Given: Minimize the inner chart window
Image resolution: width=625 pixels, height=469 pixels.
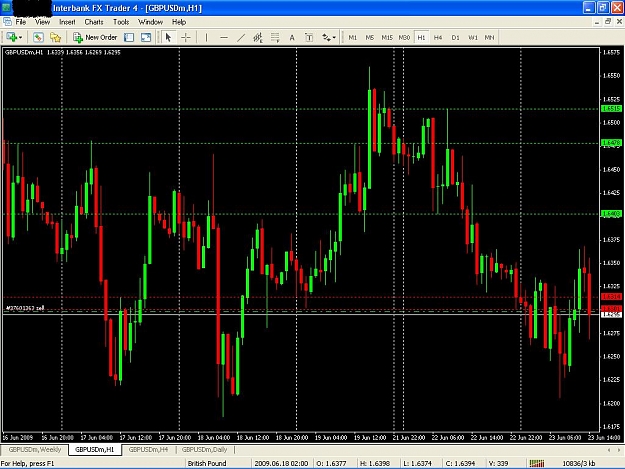Looking at the screenshot, I should [x=597, y=22].
